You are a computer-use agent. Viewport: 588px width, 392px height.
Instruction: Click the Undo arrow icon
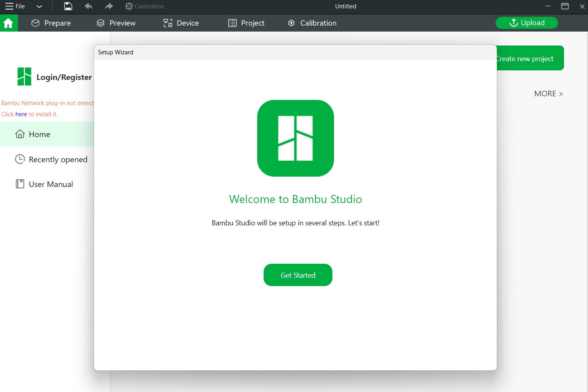click(x=89, y=6)
